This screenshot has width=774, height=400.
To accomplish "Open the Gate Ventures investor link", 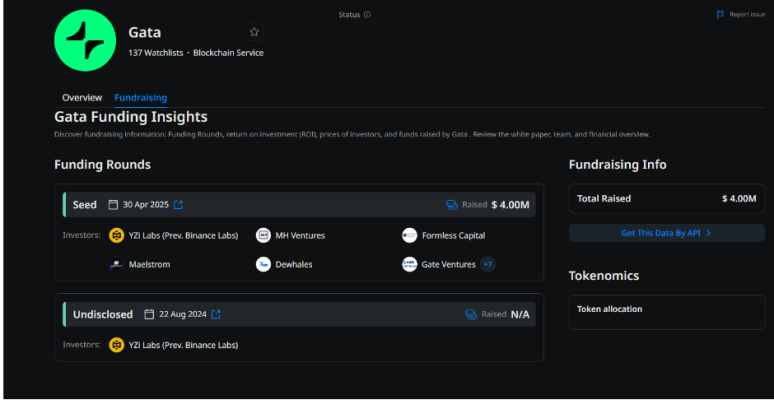I will coord(448,265).
